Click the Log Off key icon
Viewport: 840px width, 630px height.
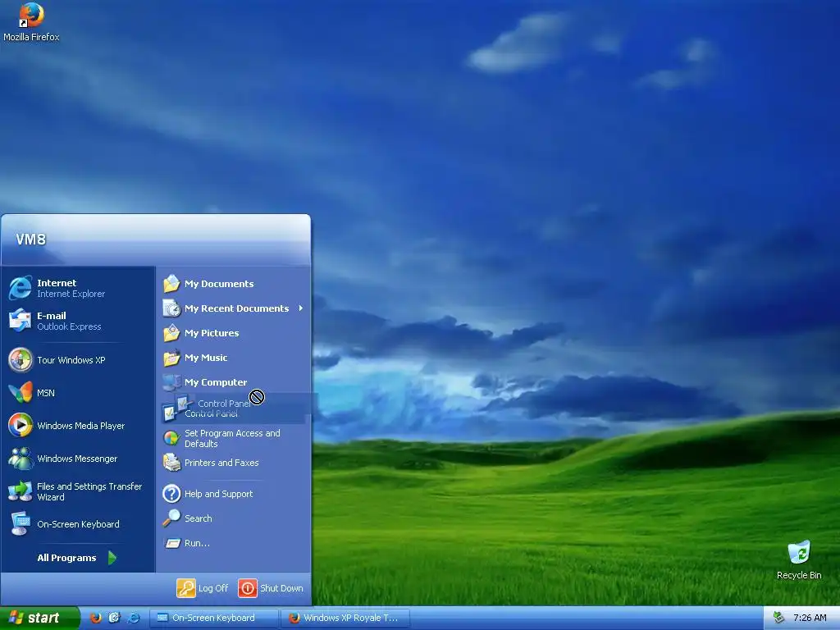point(186,588)
